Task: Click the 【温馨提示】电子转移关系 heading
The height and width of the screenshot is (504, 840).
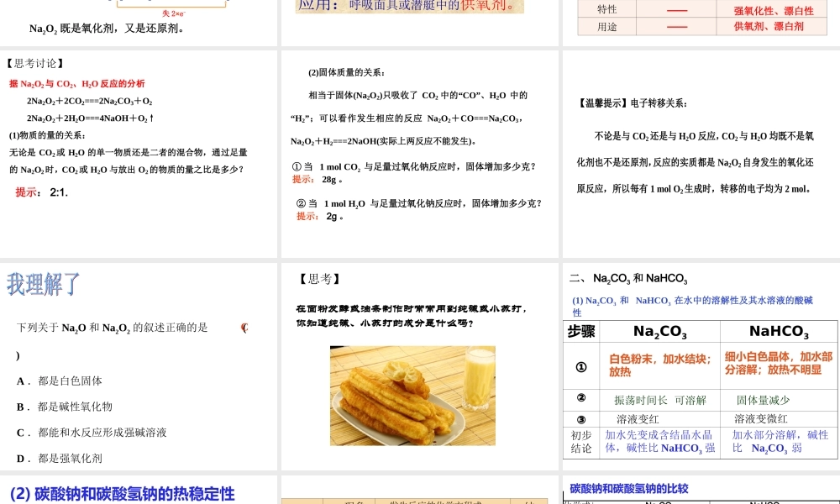Action: pos(632,103)
